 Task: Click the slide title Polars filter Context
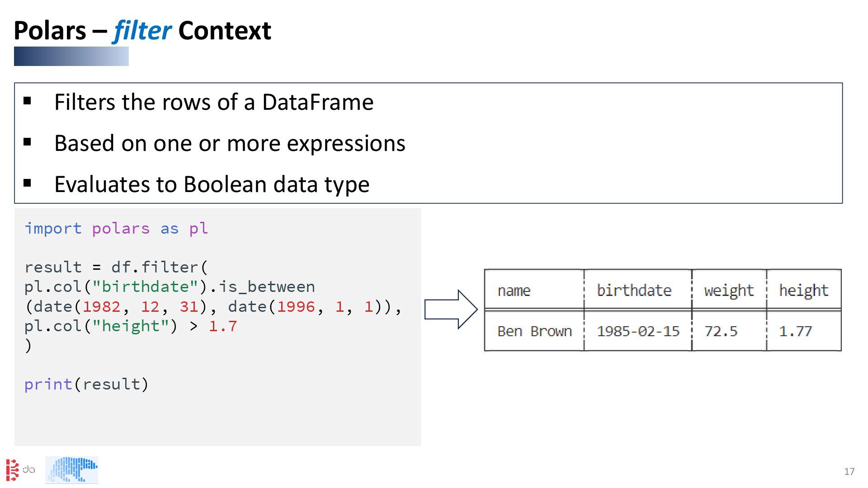click(x=142, y=31)
